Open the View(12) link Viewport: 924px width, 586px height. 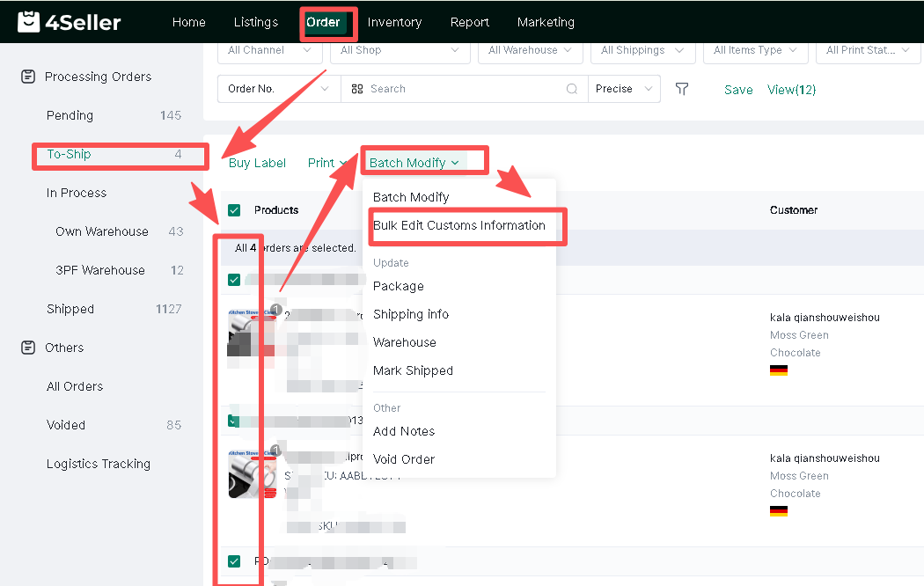click(791, 90)
